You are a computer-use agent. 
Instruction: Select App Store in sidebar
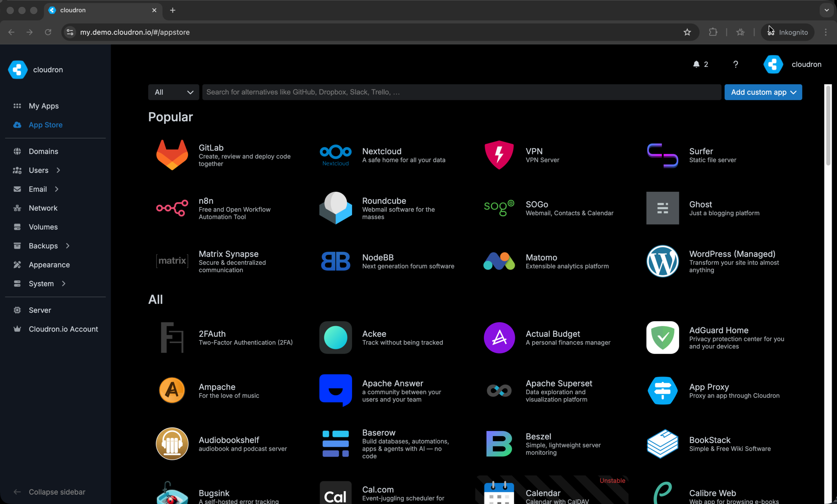(45, 125)
